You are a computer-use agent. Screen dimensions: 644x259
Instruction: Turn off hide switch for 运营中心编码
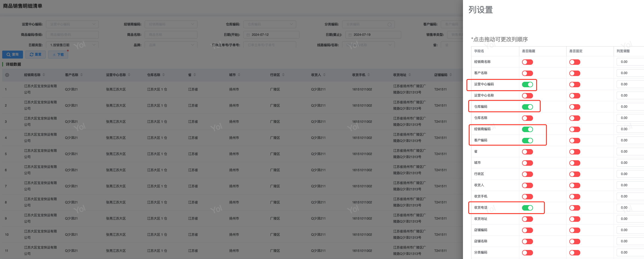tap(528, 85)
